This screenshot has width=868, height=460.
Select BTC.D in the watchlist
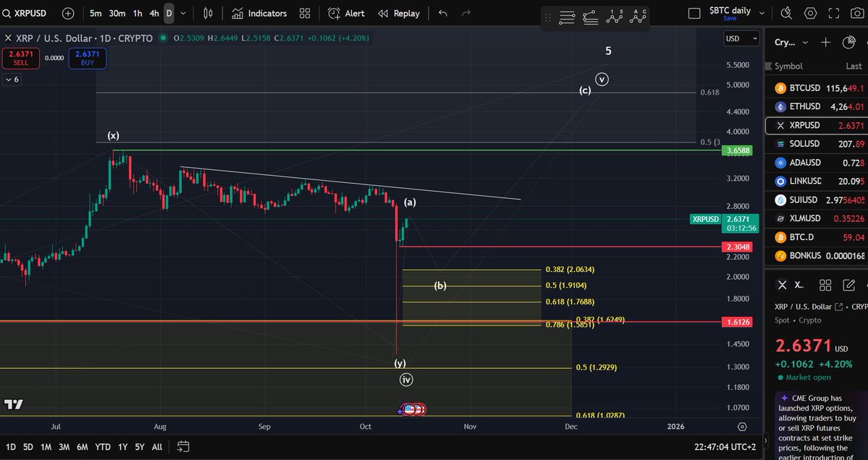(817, 237)
